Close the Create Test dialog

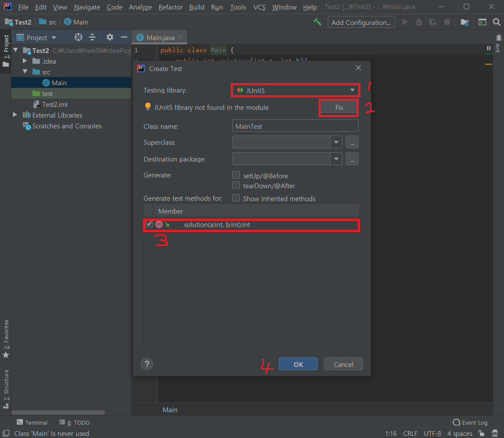(x=358, y=68)
